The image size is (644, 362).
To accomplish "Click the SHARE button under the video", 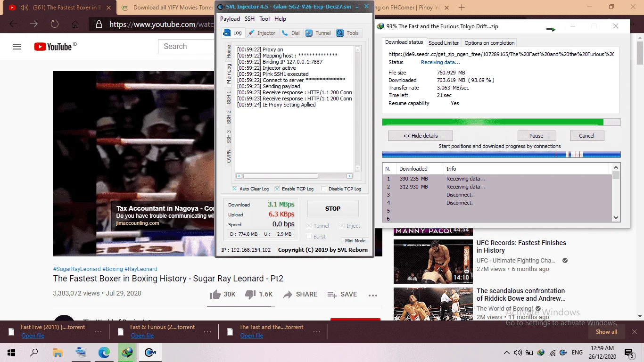I will point(300,294).
